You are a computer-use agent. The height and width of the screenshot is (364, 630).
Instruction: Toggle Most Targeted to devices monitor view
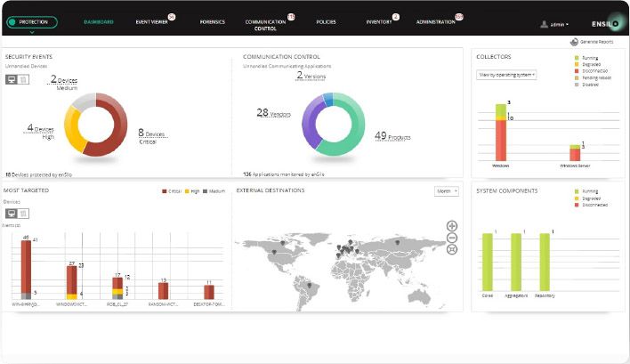[12, 214]
